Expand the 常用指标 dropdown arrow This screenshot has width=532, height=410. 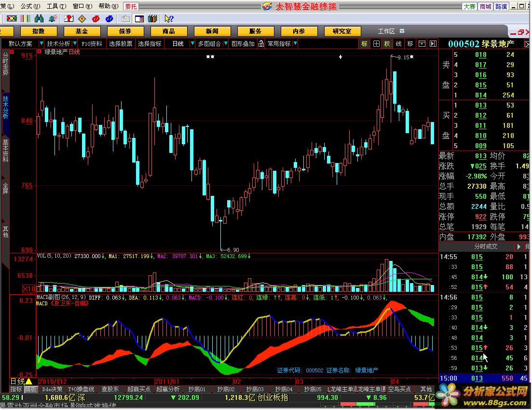pos(296,43)
